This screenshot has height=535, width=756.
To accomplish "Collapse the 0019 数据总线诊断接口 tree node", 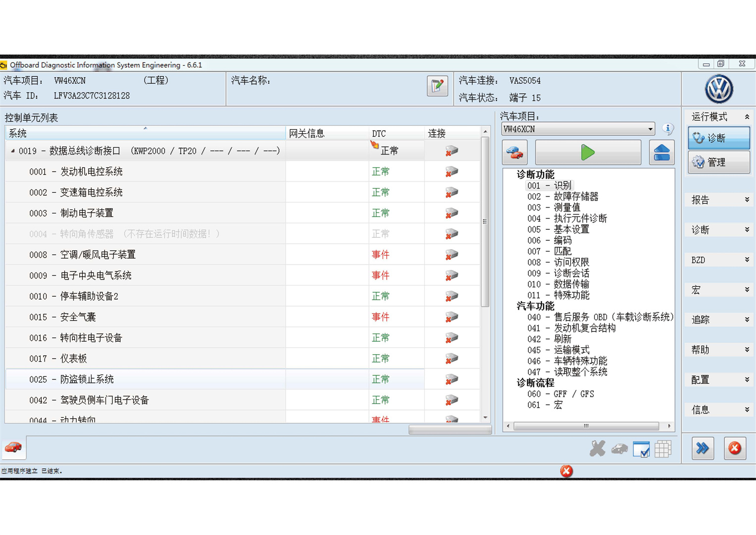I will pos(12,151).
